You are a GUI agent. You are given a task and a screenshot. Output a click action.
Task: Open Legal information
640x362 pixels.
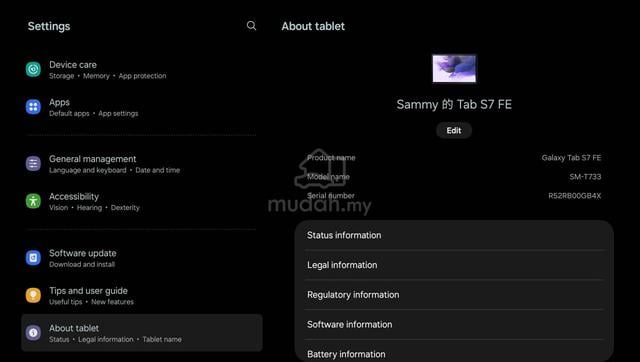point(454,265)
